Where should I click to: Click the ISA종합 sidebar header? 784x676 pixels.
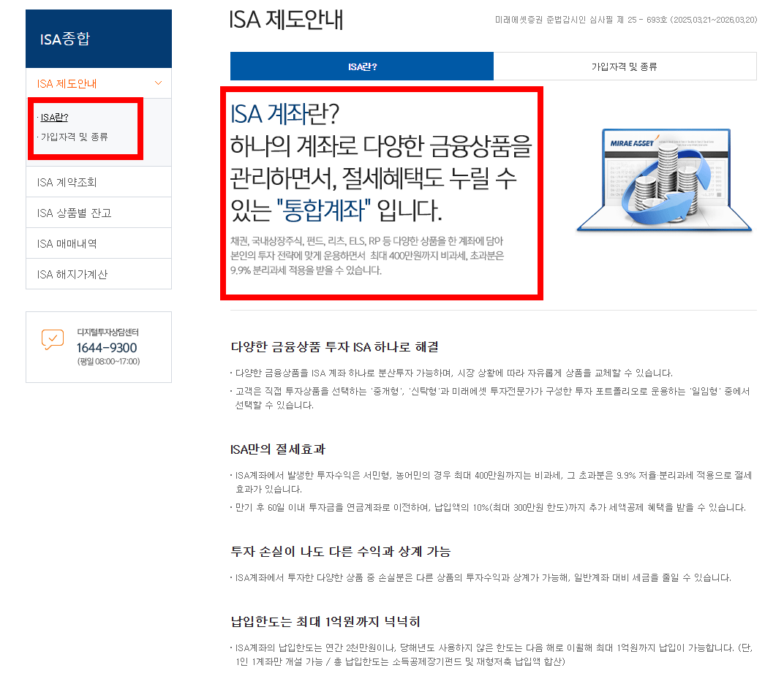[99, 39]
